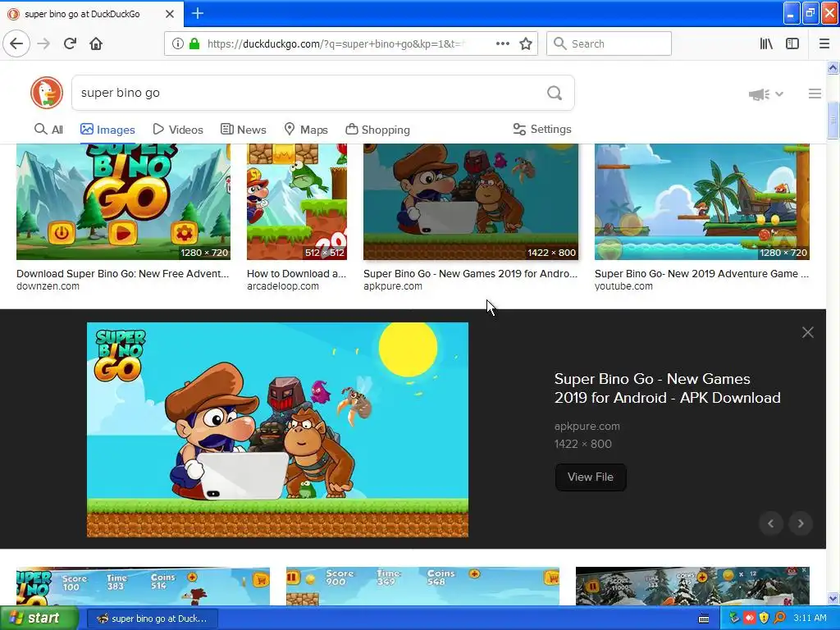Viewport: 840px width, 630px height.
Task: Click the red tray icon
Action: point(750,619)
